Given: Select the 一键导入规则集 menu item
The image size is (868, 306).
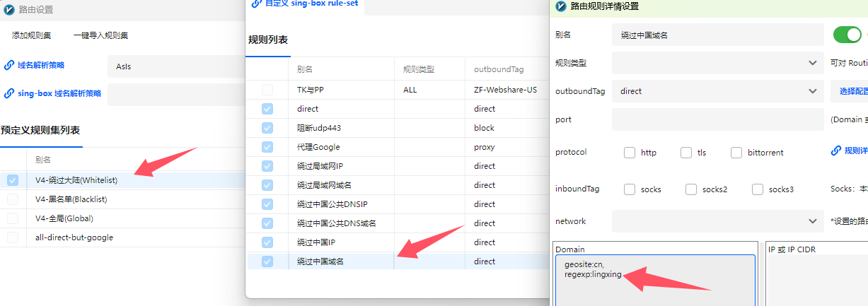Looking at the screenshot, I should [100, 35].
